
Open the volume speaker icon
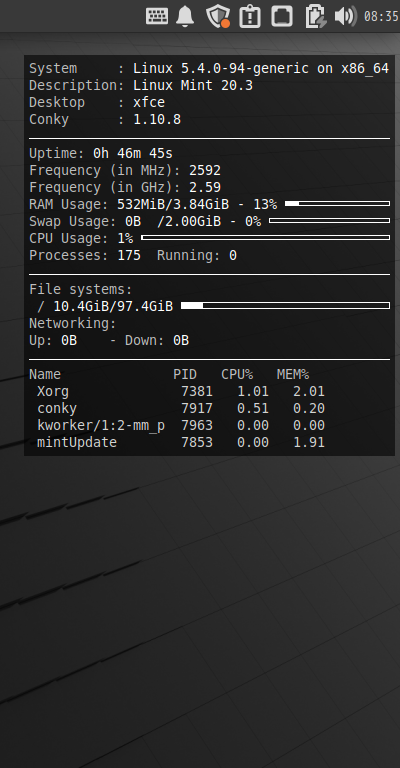click(x=345, y=16)
